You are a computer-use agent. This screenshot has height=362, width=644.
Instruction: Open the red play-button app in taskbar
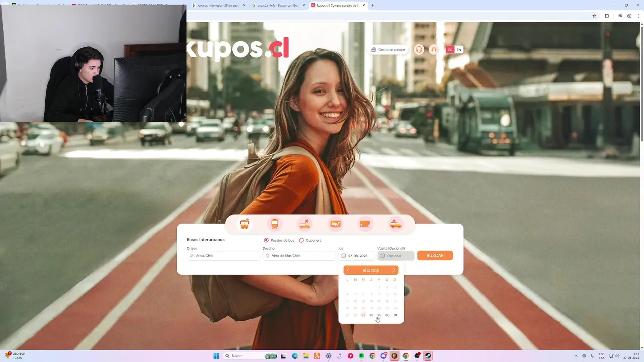pyautogui.click(x=350, y=356)
